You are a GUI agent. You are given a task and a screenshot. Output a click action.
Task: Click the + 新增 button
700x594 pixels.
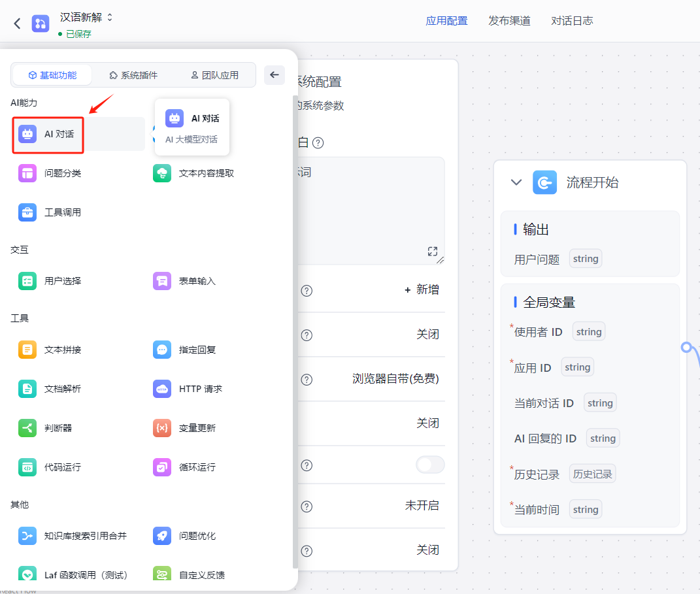422,290
